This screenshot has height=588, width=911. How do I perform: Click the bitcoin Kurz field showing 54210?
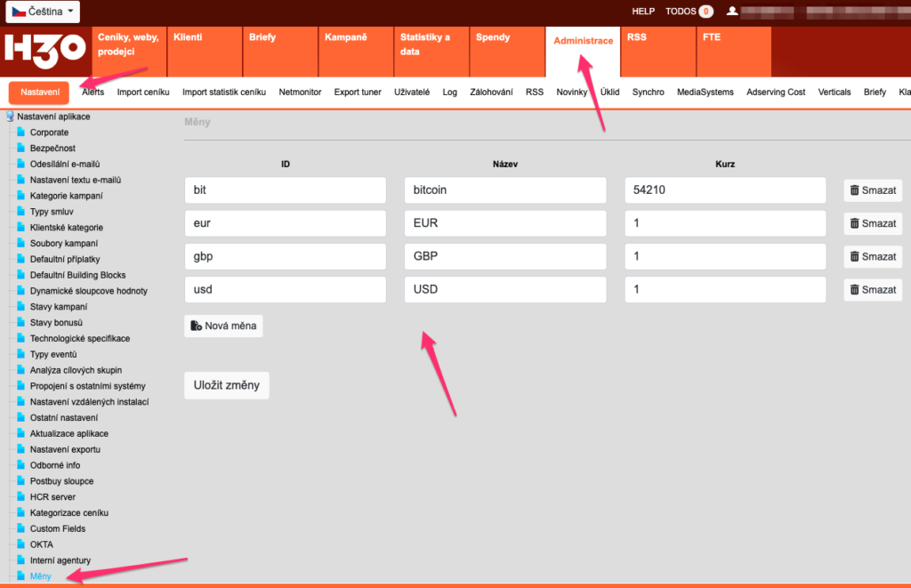(726, 190)
